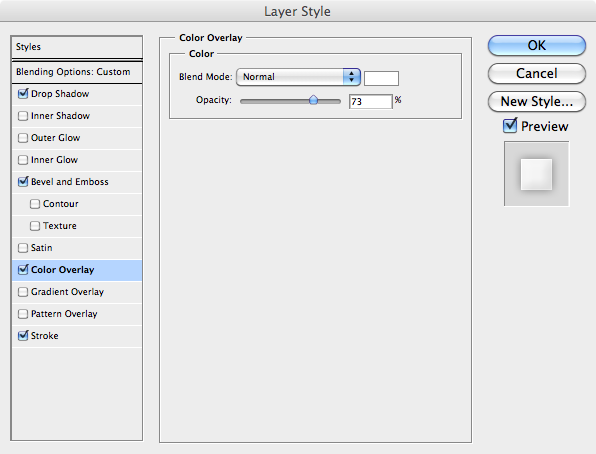This screenshot has height=454, width=596.
Task: Open Blending Options: Custom
Action: 77,72
